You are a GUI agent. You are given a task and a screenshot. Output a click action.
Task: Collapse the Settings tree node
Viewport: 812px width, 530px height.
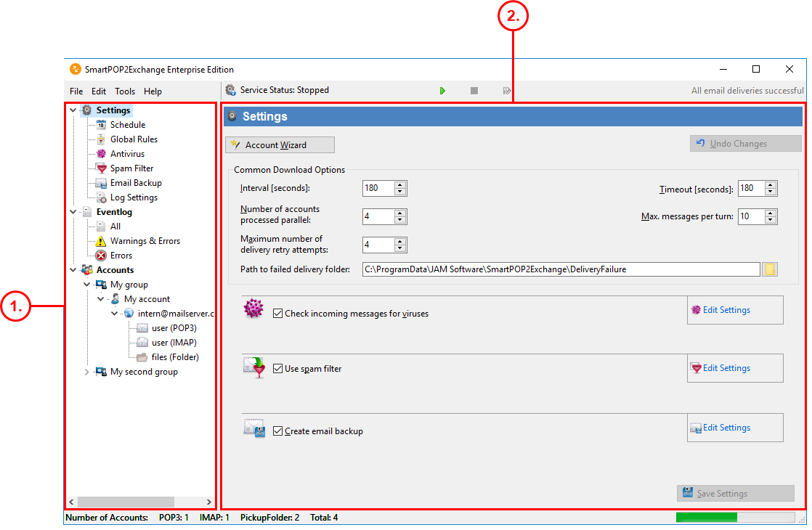click(x=73, y=110)
